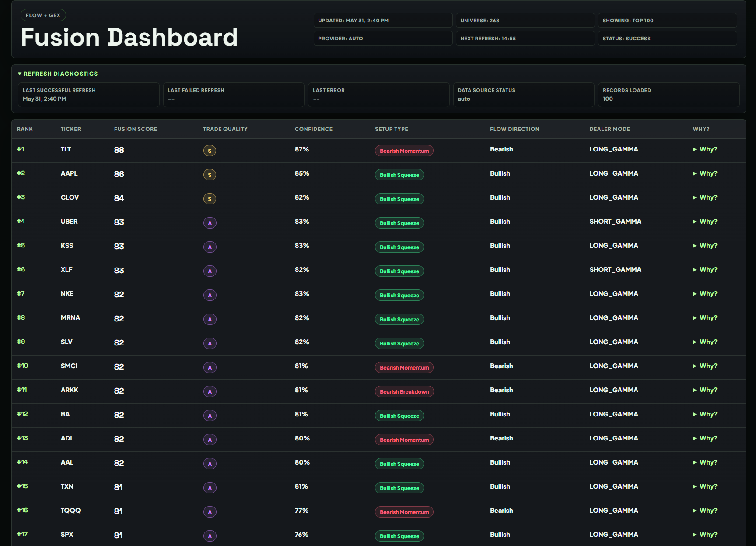Open the Why? explanation for TQQQ
This screenshot has height=546, width=756.
pyautogui.click(x=705, y=511)
